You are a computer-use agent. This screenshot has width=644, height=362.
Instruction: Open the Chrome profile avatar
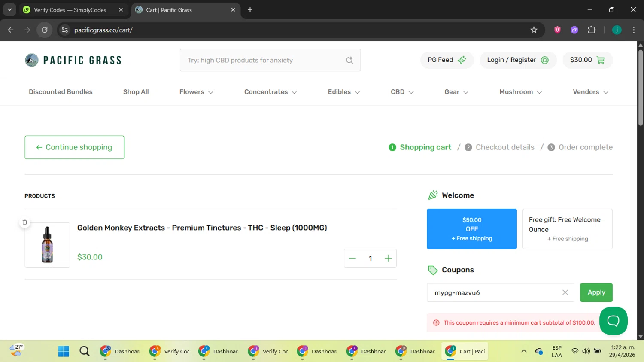[617, 30]
